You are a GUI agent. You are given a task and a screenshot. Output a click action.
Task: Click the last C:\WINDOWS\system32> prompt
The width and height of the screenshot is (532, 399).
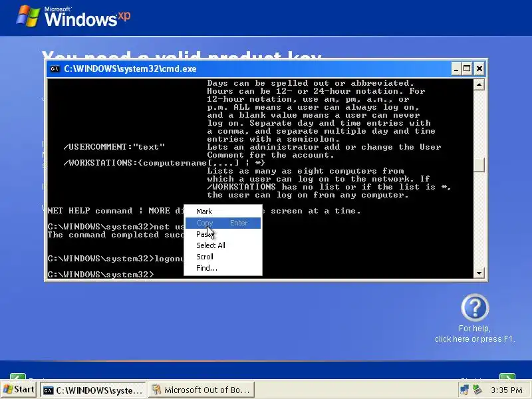101,275
